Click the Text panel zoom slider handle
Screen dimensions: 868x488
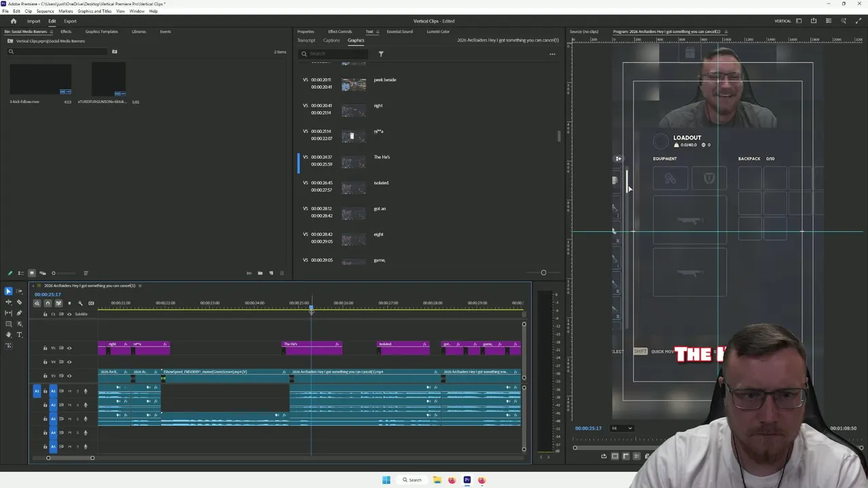[543, 272]
